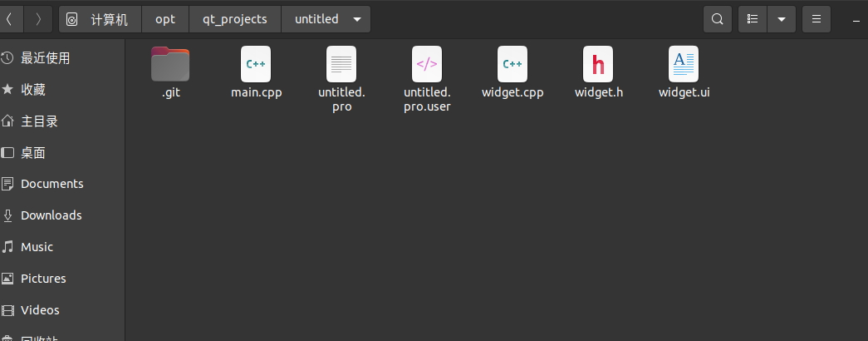The height and width of the screenshot is (341, 868).
Task: Click the 收藏 star icon
Action: coord(7,89)
